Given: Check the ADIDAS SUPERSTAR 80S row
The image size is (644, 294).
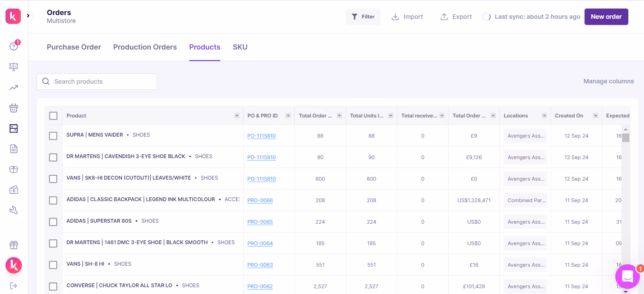Looking at the screenshot, I should click(x=53, y=222).
